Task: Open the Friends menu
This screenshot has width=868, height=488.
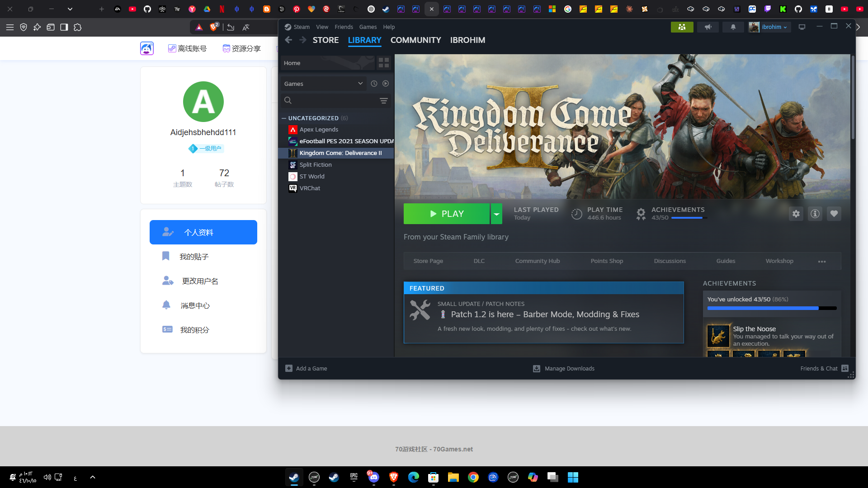Action: [344, 27]
